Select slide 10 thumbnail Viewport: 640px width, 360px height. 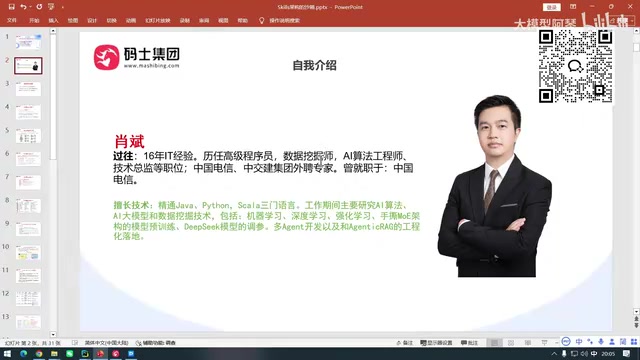pyautogui.click(x=28, y=252)
